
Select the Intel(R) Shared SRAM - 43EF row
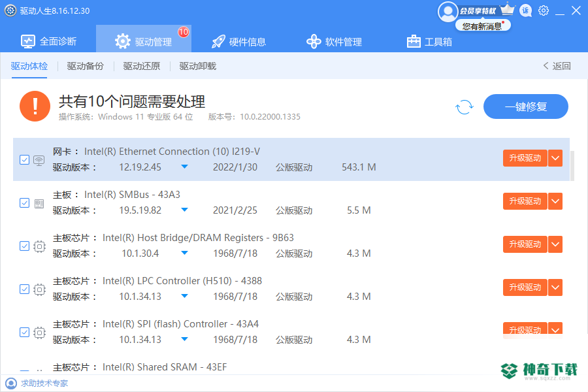click(x=291, y=367)
